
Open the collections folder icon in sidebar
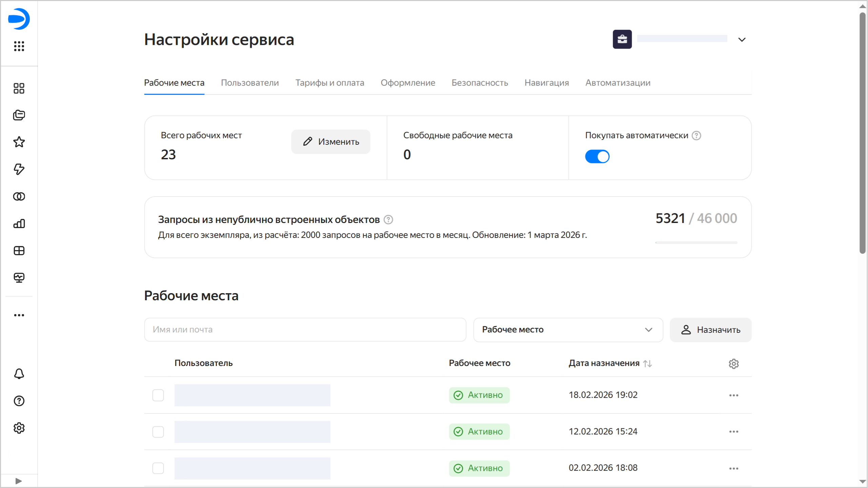[19, 115]
